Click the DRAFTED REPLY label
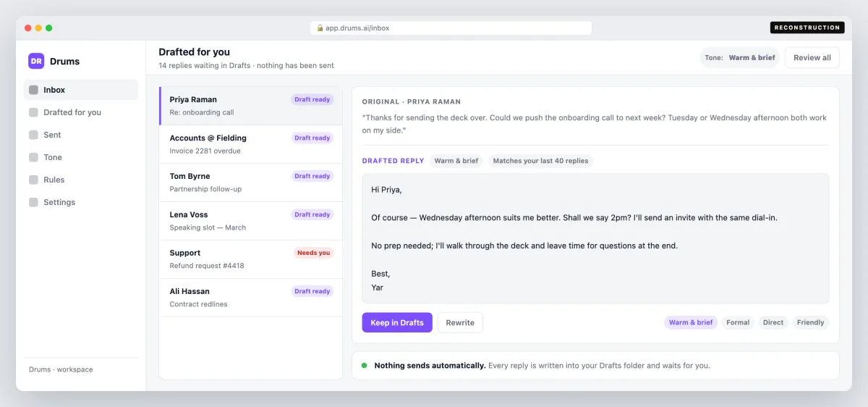Viewport: 868px width, 407px height. (393, 161)
